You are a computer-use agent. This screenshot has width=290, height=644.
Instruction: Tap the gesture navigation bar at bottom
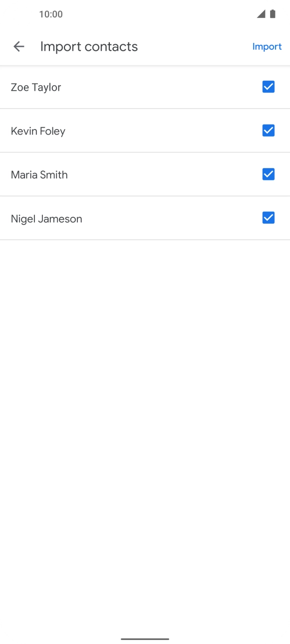(145, 638)
